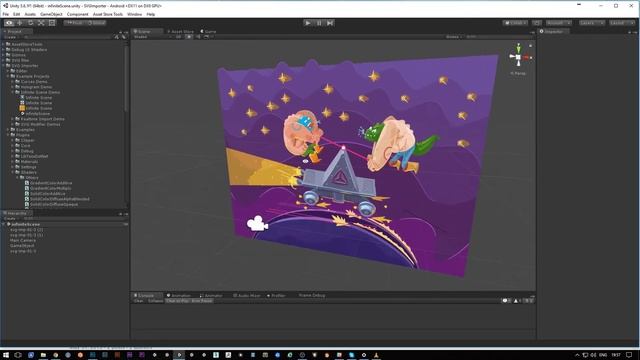Toggle Error Pause in Console
Viewport: 640px width, 360px height.
(202, 301)
